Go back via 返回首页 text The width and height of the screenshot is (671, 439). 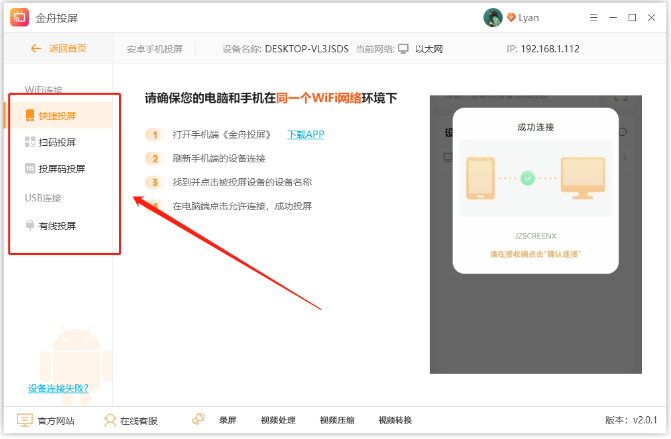(x=68, y=48)
